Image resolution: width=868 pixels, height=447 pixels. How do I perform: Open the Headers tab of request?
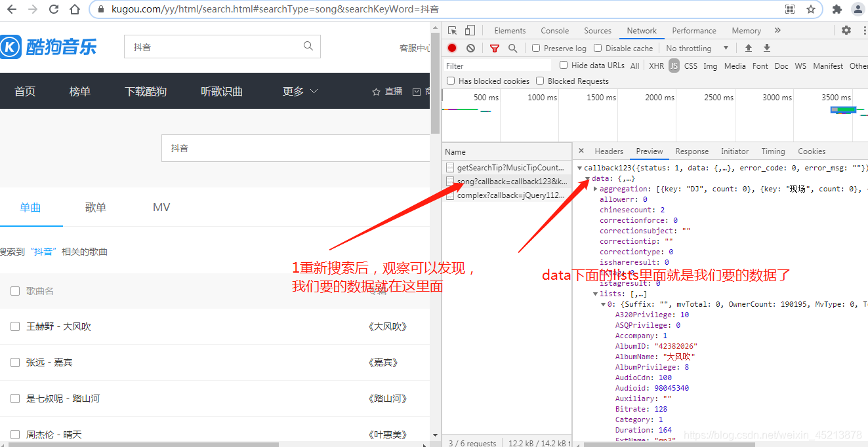click(x=609, y=151)
